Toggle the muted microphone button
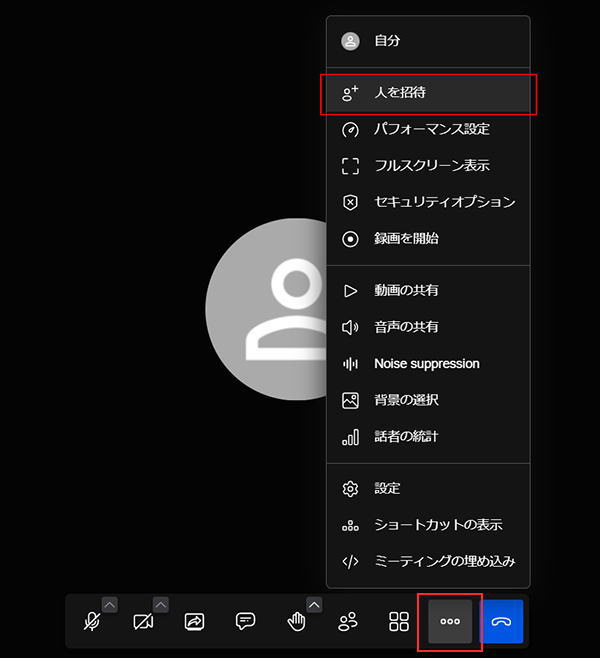The width and height of the screenshot is (600, 658). click(91, 622)
